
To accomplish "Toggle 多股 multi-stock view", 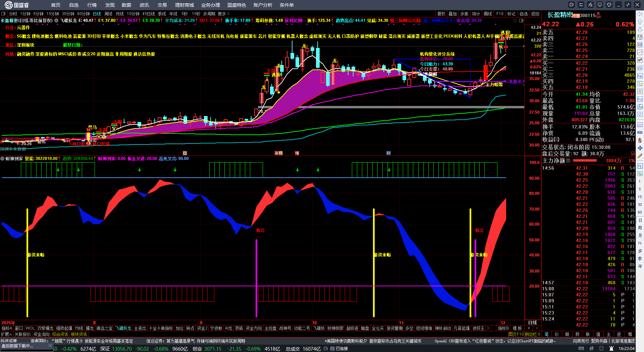I will click(464, 14).
